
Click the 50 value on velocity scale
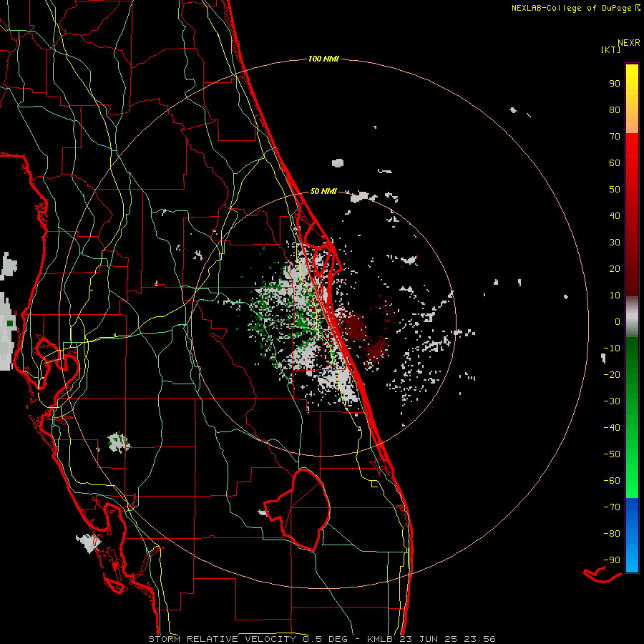coord(615,190)
